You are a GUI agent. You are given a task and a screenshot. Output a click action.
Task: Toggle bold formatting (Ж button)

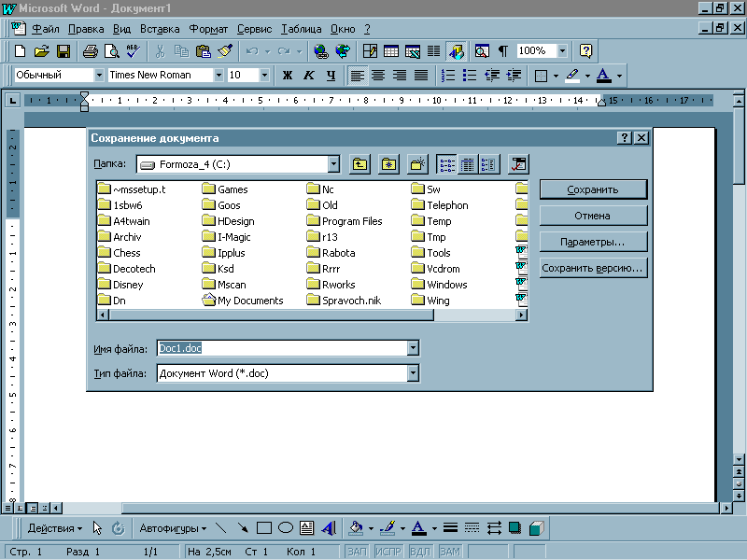[x=287, y=76]
